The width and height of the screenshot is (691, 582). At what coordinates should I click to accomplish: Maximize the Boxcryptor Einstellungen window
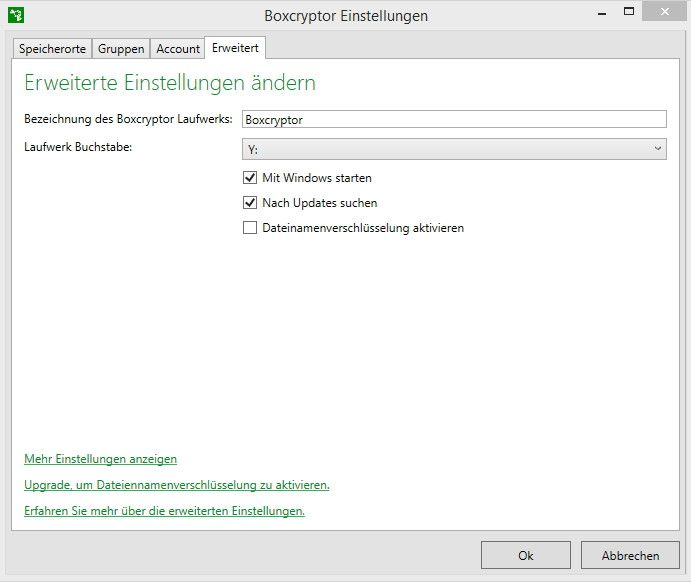pos(629,11)
